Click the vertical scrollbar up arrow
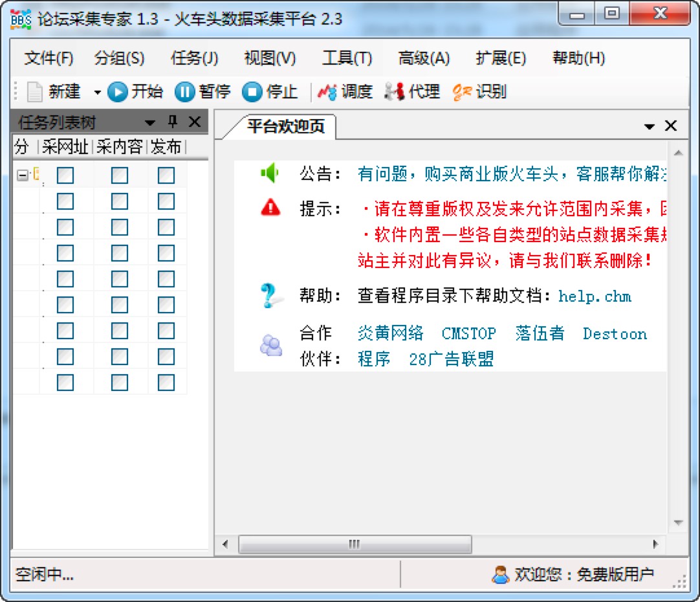 [x=678, y=153]
